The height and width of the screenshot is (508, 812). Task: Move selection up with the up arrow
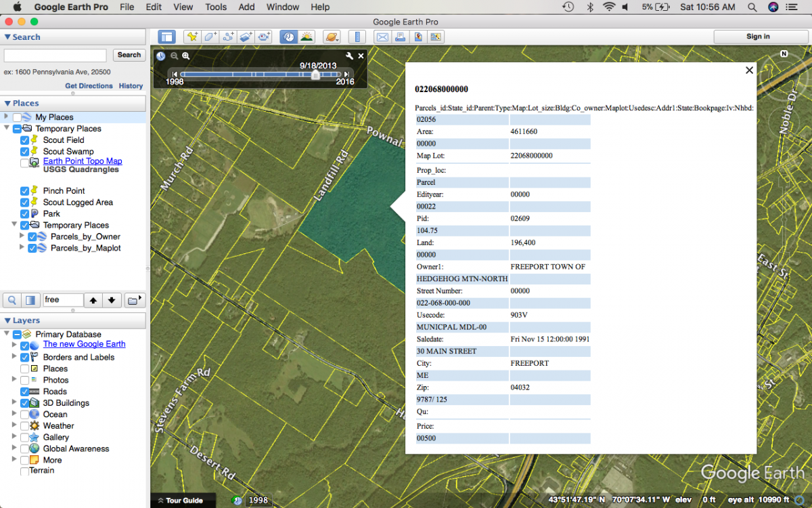[x=93, y=300]
